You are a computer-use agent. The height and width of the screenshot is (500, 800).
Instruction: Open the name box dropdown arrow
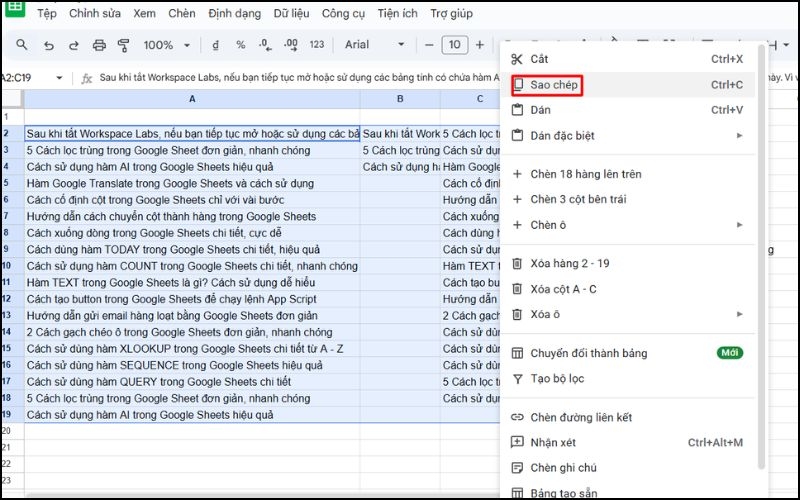(59, 78)
